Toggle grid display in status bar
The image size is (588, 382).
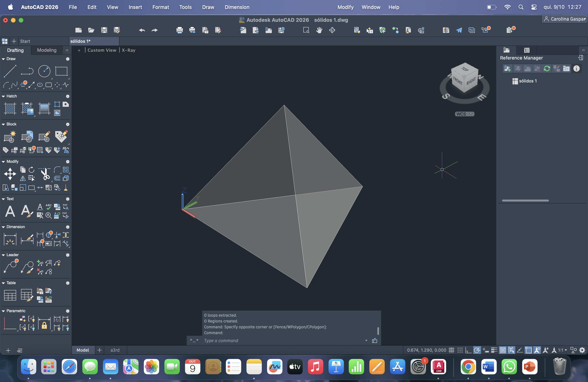coord(451,350)
